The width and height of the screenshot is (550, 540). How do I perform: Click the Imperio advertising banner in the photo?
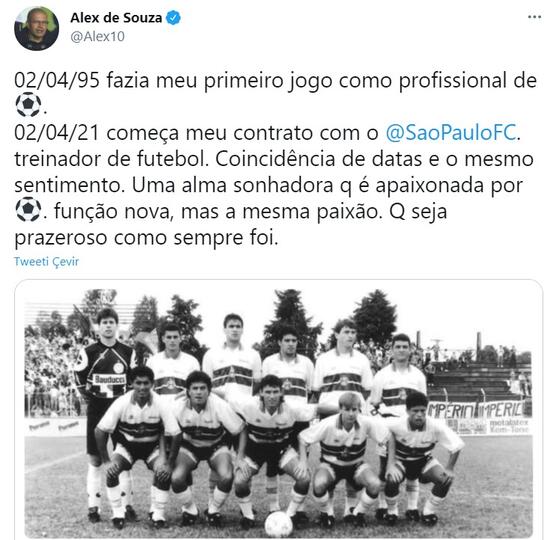coord(476,410)
